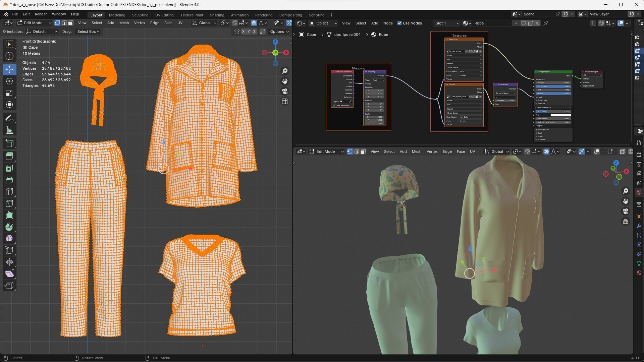Activate the Scale tool
Viewport: 644px width, 362px height.
(x=9, y=93)
